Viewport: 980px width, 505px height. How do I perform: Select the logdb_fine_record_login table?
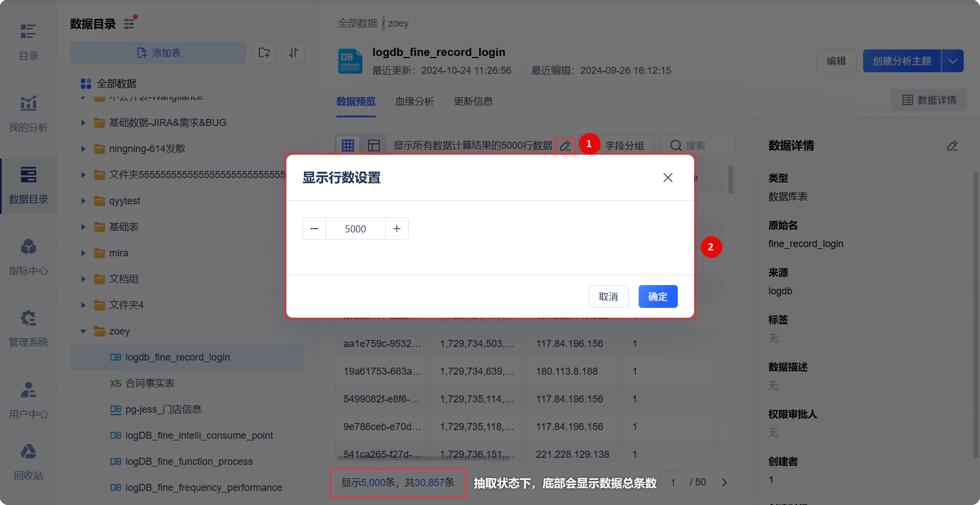coord(188,357)
